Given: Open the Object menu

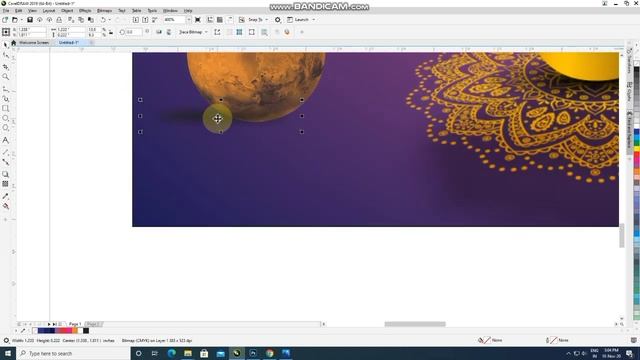Looking at the screenshot, I should tap(67, 11).
